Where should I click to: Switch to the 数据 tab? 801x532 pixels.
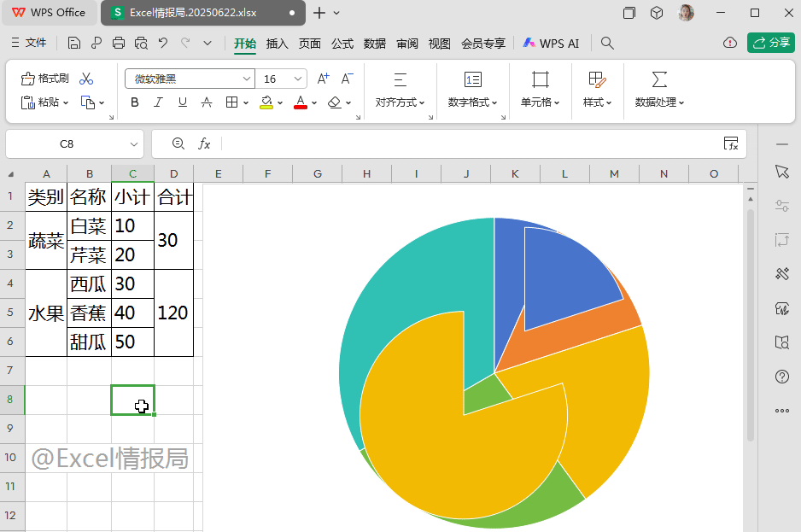[375, 44]
